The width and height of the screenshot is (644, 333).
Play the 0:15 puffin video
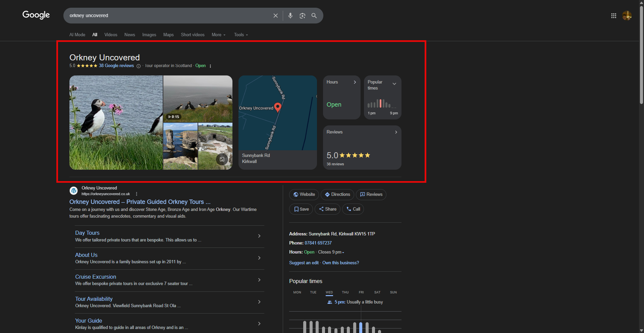pos(198,99)
